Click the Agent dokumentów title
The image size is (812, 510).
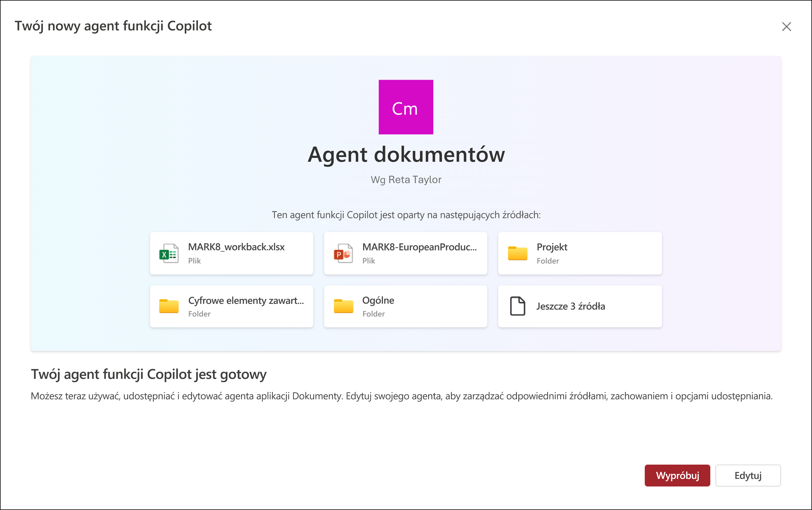click(406, 155)
